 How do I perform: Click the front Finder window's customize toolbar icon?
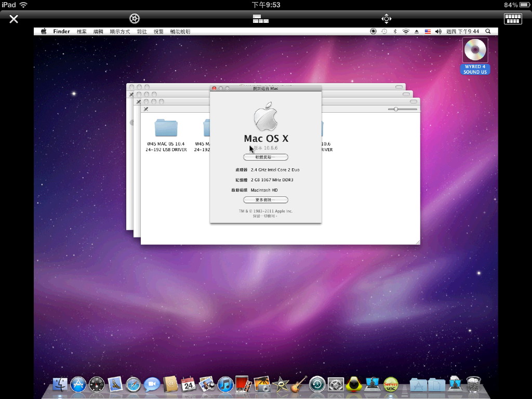click(146, 109)
